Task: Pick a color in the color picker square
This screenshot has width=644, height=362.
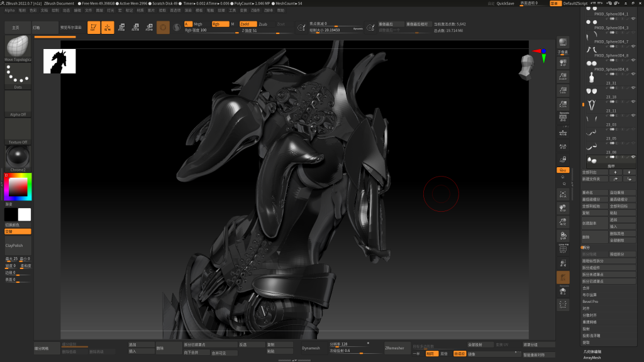Action: click(x=18, y=187)
